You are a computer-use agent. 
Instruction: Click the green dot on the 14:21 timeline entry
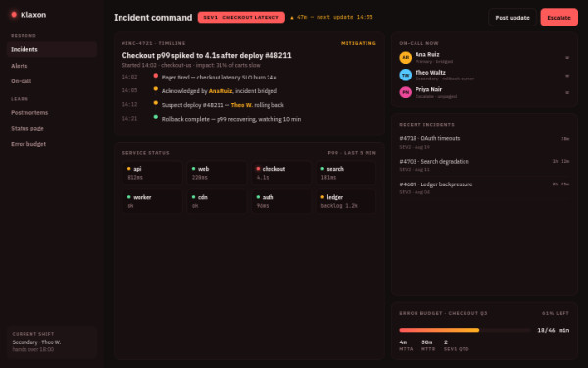(155, 117)
